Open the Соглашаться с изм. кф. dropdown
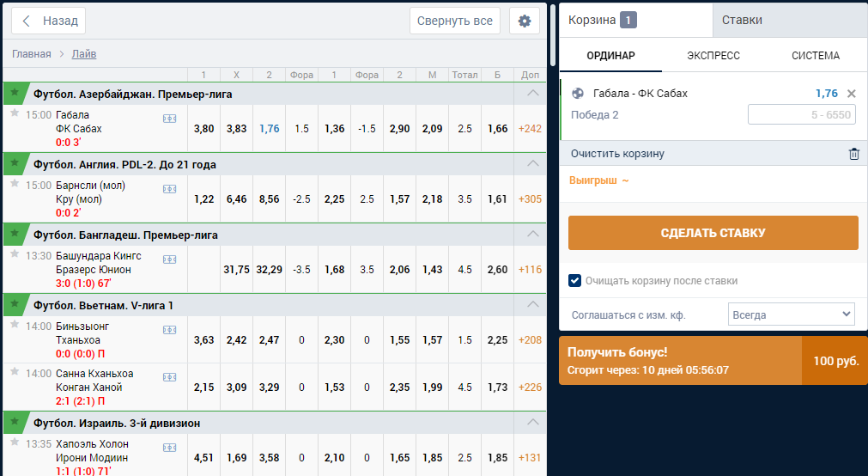 click(791, 314)
